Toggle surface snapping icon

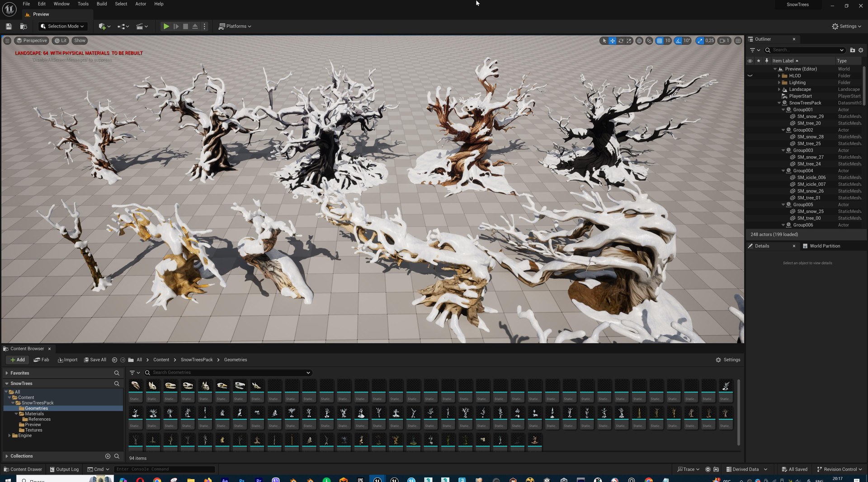tap(649, 41)
